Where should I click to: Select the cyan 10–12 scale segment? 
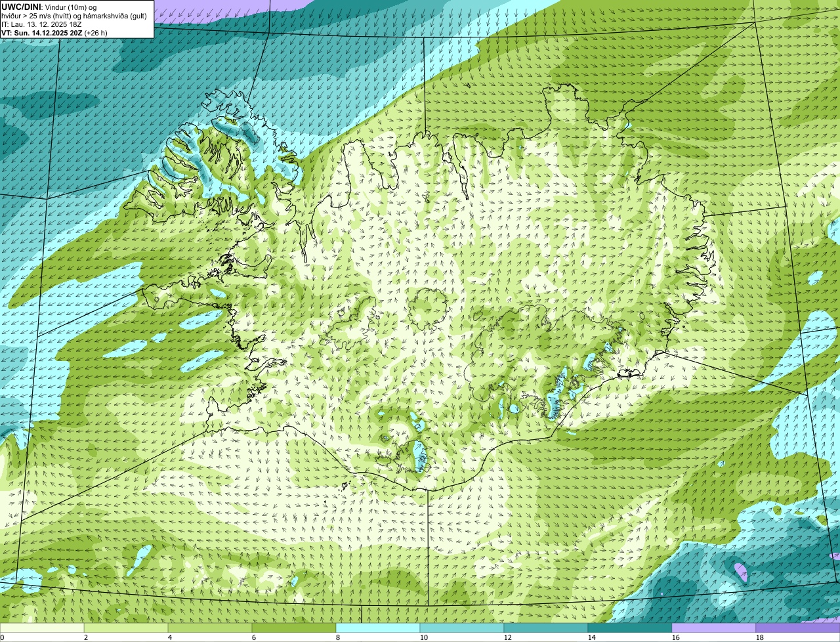pyautogui.click(x=462, y=628)
